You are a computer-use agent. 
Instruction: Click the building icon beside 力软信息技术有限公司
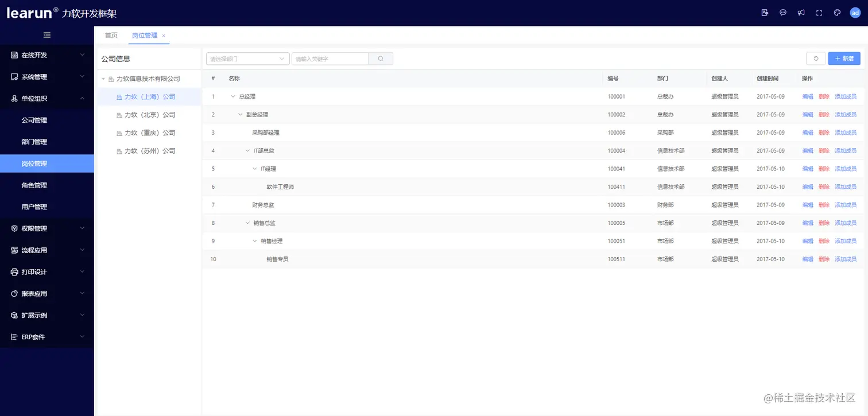(111, 79)
